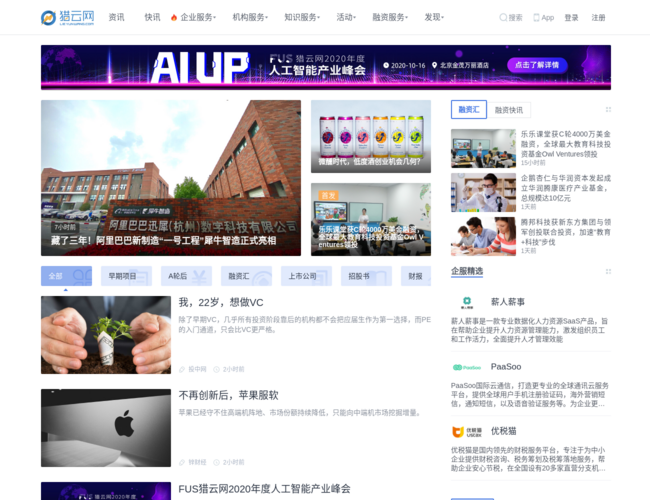Open the App phone icon link
Screen dimensions: 650x500
pos(536,17)
